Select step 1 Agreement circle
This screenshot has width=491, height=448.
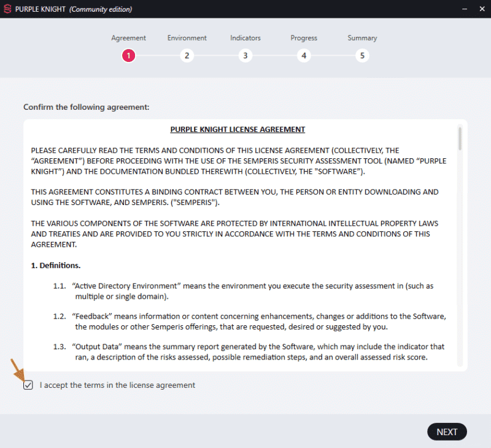tap(128, 56)
